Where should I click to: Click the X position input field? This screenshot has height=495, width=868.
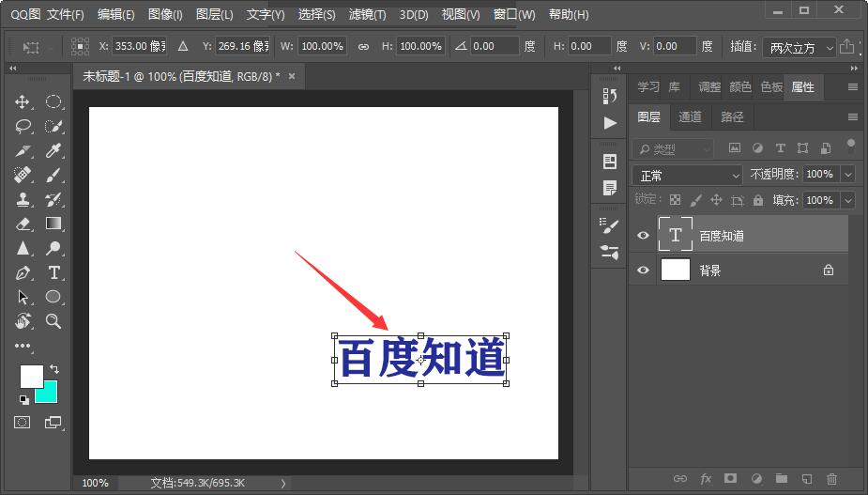click(140, 46)
